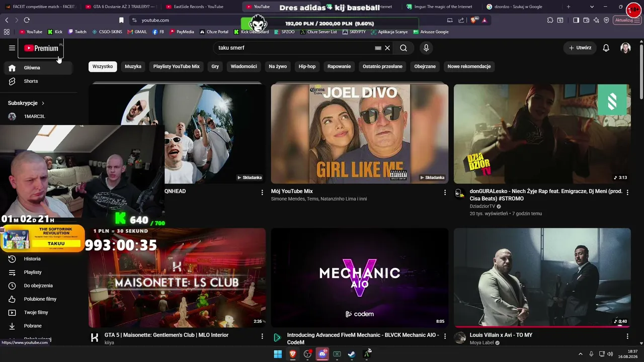Open more options for Mój YouTube Mix

click(445, 193)
